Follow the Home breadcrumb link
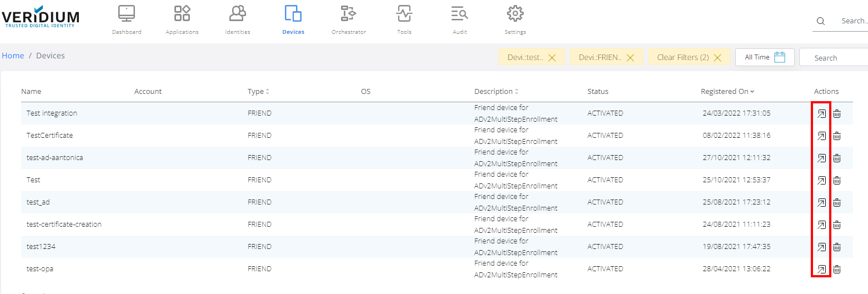This screenshot has width=868, height=294. (13, 56)
